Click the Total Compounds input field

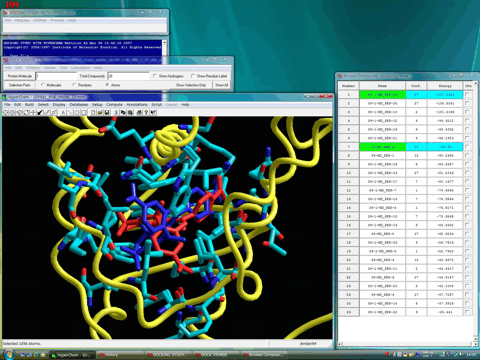coord(128,76)
